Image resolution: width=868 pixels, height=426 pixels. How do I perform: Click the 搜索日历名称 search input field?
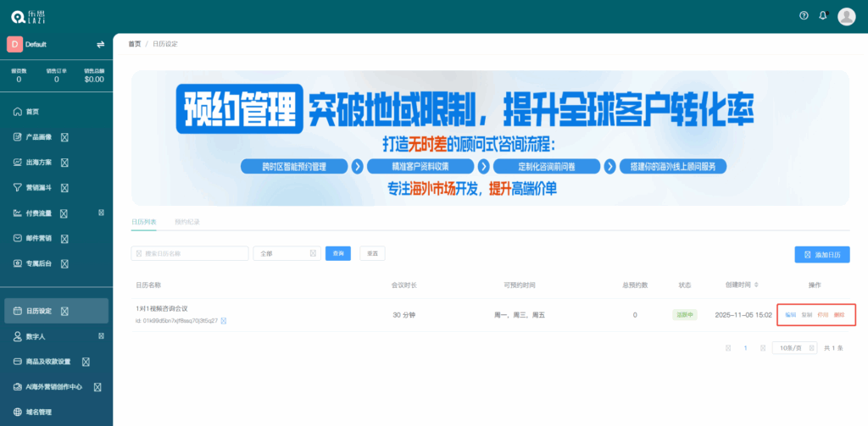[x=190, y=253]
